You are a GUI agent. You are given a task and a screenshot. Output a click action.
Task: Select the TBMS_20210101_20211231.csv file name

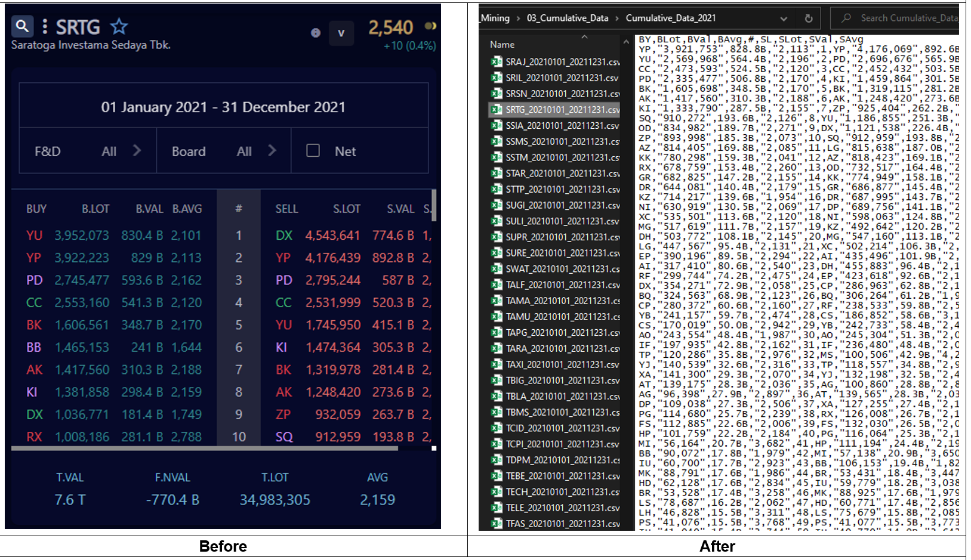(563, 412)
